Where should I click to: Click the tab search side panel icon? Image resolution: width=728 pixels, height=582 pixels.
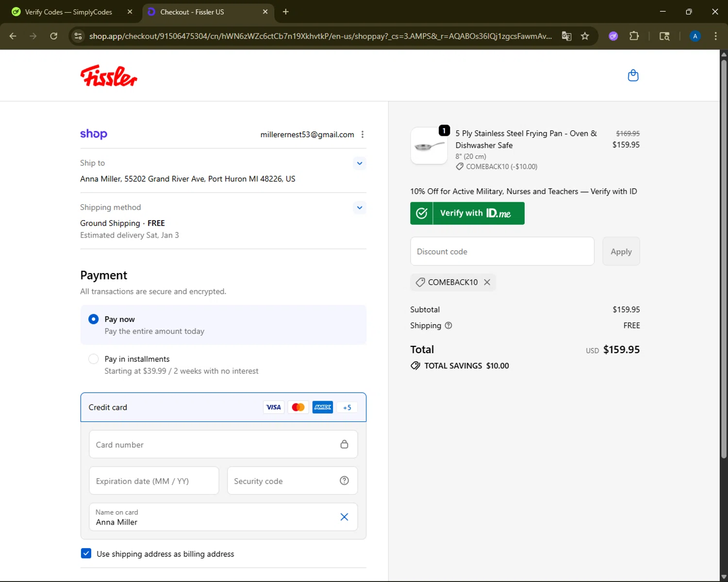664,36
